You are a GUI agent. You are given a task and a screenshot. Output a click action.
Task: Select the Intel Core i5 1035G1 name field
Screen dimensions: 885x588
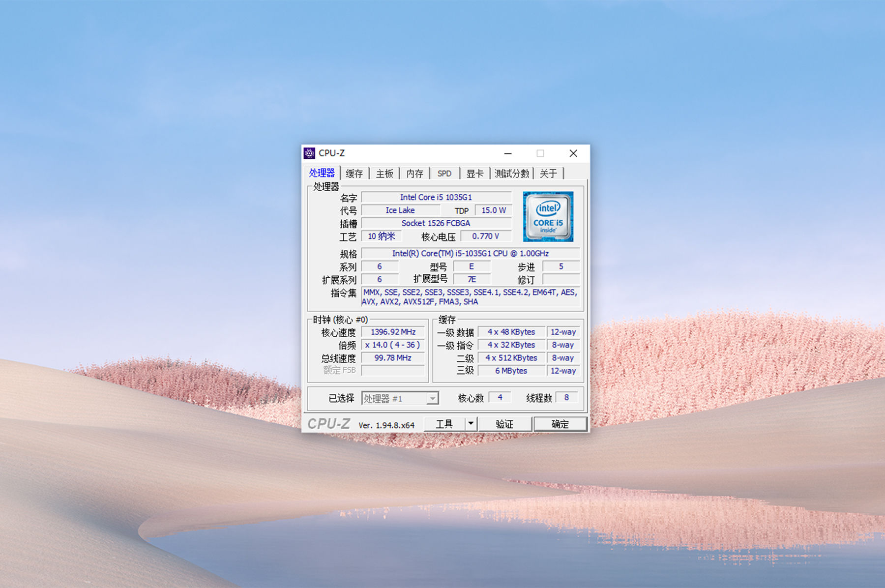pyautogui.click(x=437, y=197)
